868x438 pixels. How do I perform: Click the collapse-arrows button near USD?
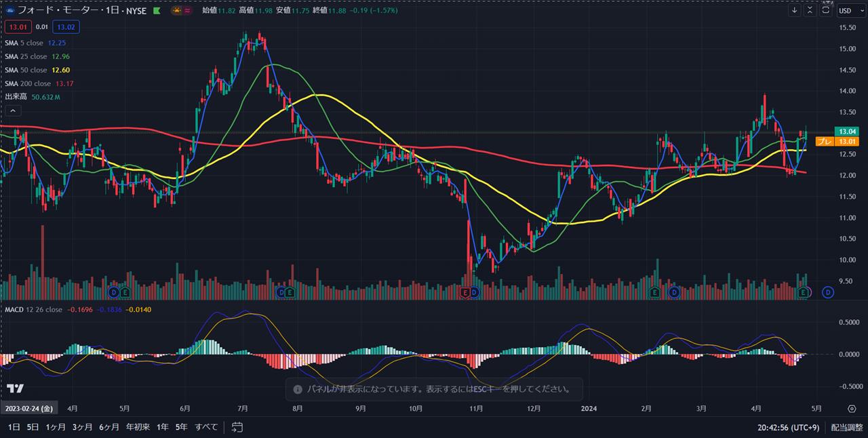tap(810, 10)
